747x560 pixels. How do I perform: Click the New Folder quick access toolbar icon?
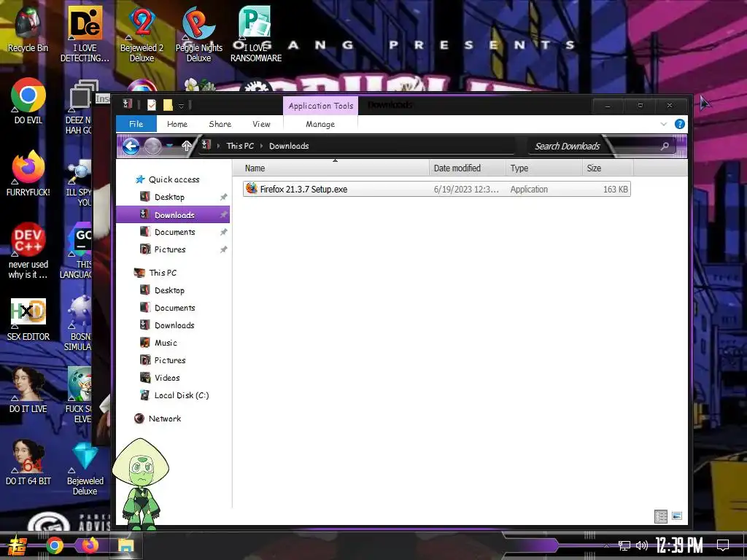[168, 105]
